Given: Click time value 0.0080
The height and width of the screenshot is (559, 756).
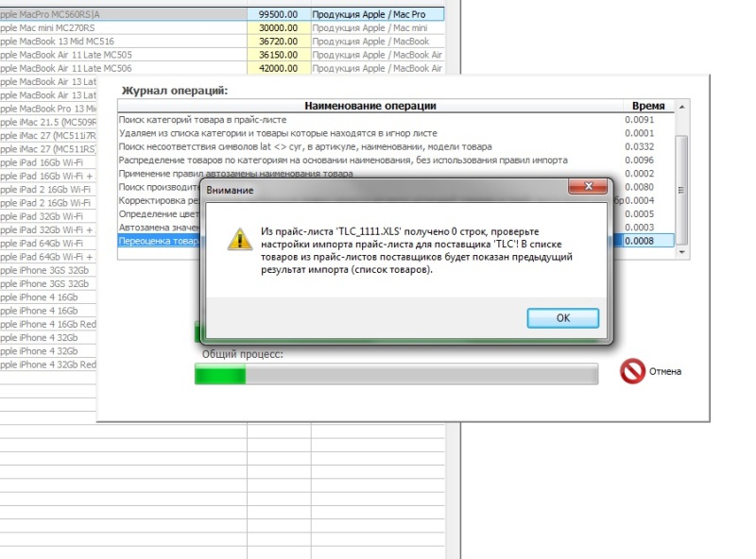Looking at the screenshot, I should coord(640,187).
